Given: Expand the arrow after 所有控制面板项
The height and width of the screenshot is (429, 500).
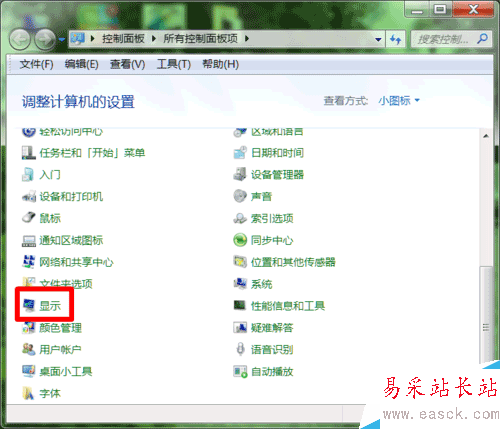Looking at the screenshot, I should coord(247,39).
